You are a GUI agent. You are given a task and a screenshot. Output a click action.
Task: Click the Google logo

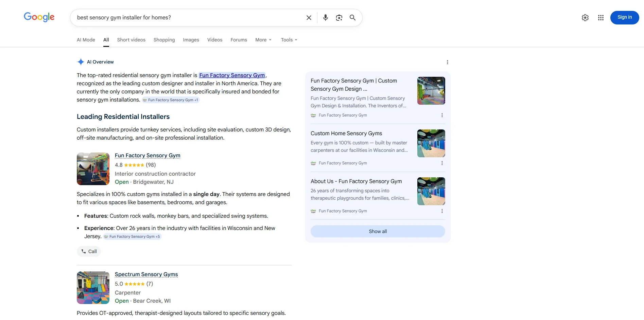39,17
